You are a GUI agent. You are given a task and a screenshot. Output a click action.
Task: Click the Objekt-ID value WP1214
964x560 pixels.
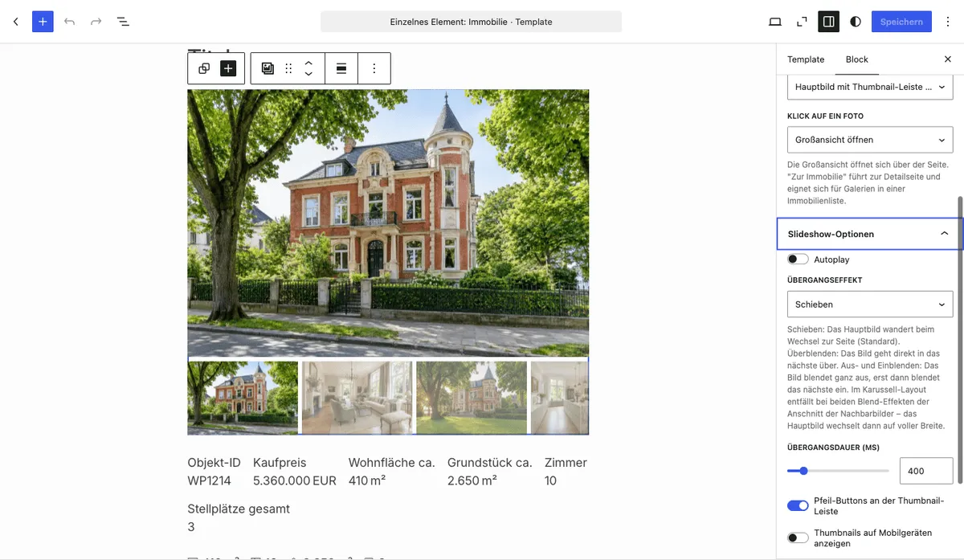click(x=209, y=480)
